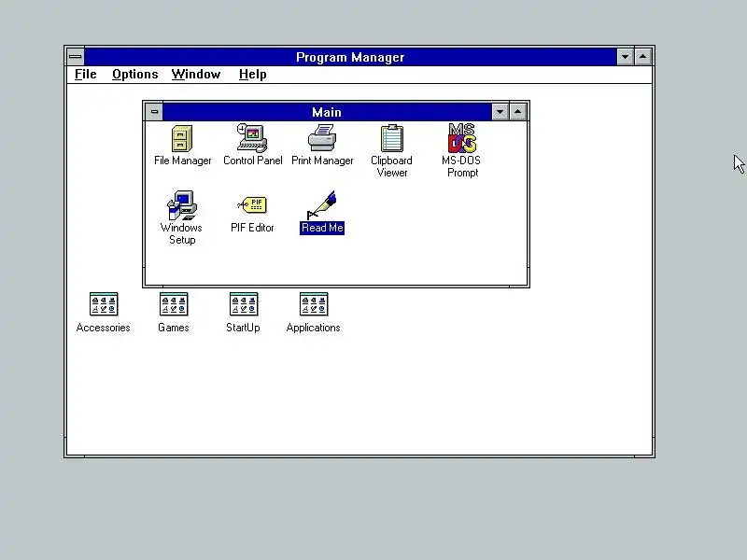This screenshot has width=747, height=560.
Task: Select the Accessories group icon
Action: coord(104,304)
